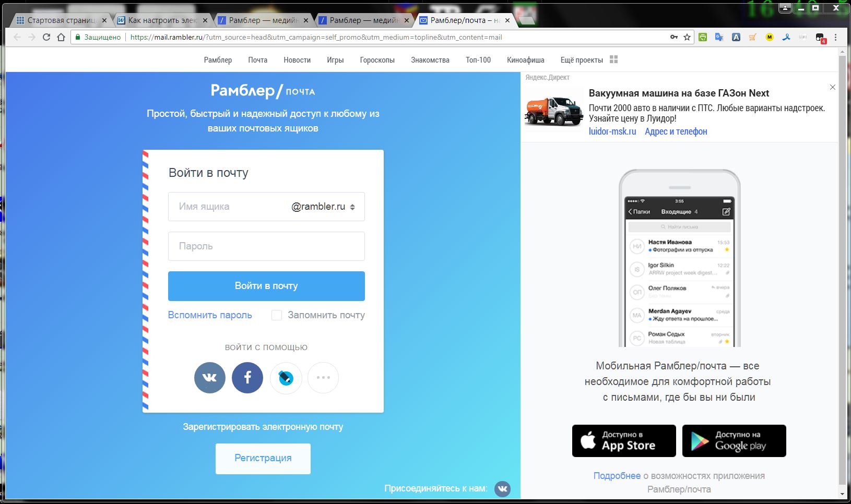Open the shopping cart extension

tap(753, 37)
